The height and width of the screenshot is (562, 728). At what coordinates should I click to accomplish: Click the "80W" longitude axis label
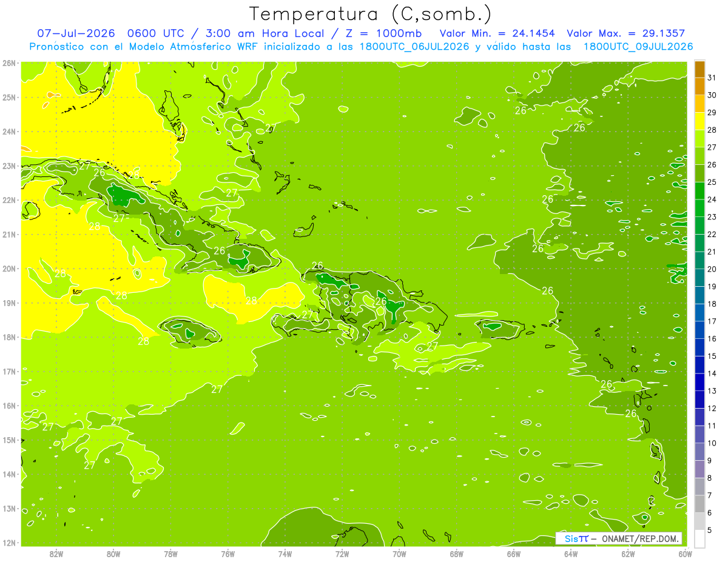point(113,553)
